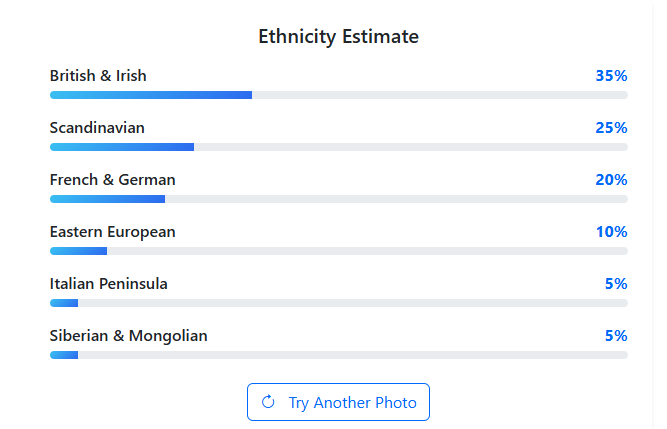Select the Italian Peninsula label
Screen dimensions: 667x429
tap(108, 284)
